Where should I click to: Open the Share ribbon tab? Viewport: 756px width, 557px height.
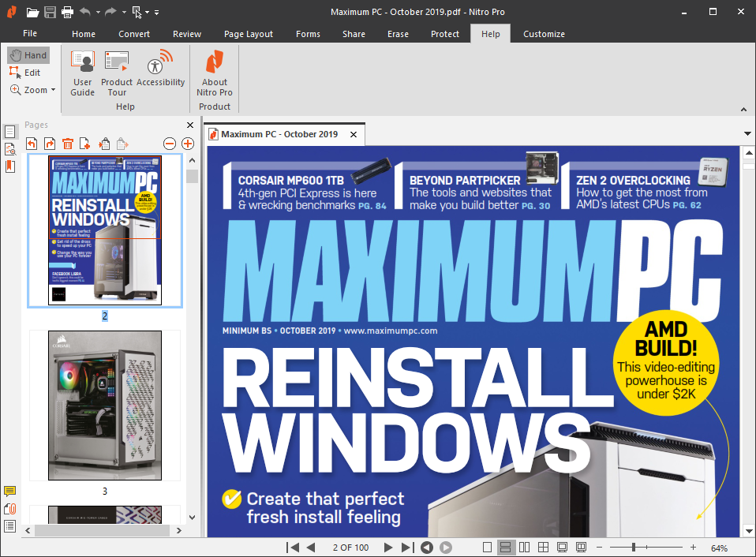(354, 34)
